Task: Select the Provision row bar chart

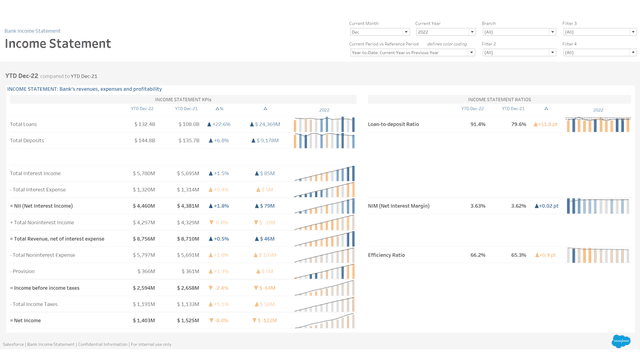Action: tap(324, 272)
